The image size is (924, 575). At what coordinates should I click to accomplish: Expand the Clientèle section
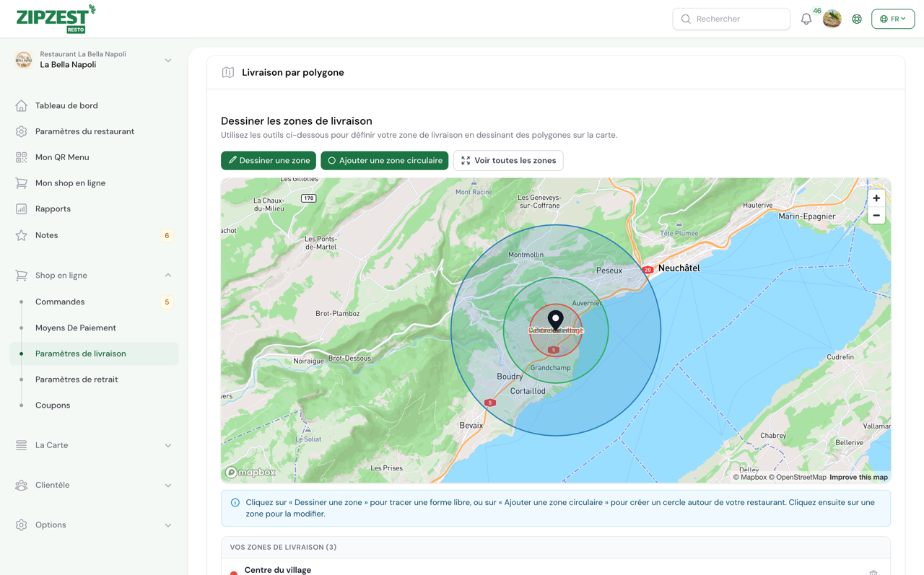(x=168, y=486)
